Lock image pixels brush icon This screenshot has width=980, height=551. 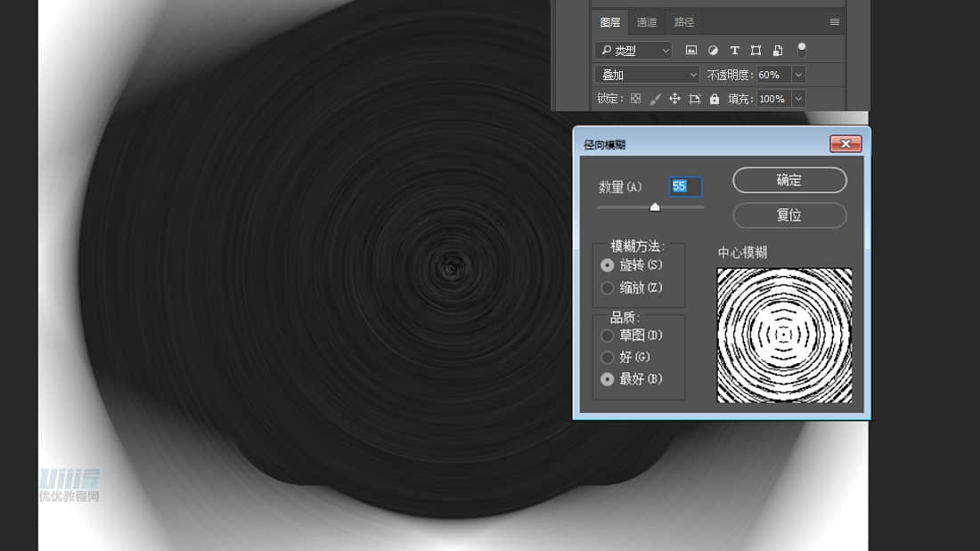tap(655, 99)
